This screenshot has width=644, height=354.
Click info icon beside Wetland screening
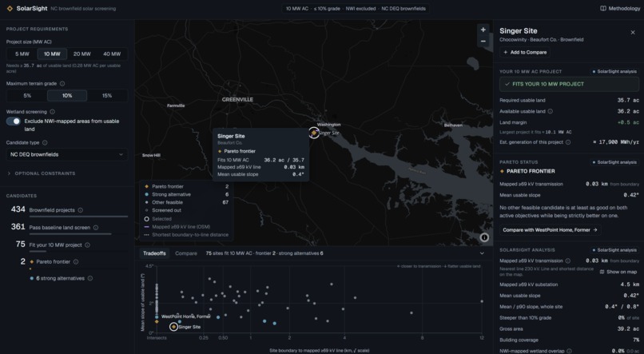point(52,112)
